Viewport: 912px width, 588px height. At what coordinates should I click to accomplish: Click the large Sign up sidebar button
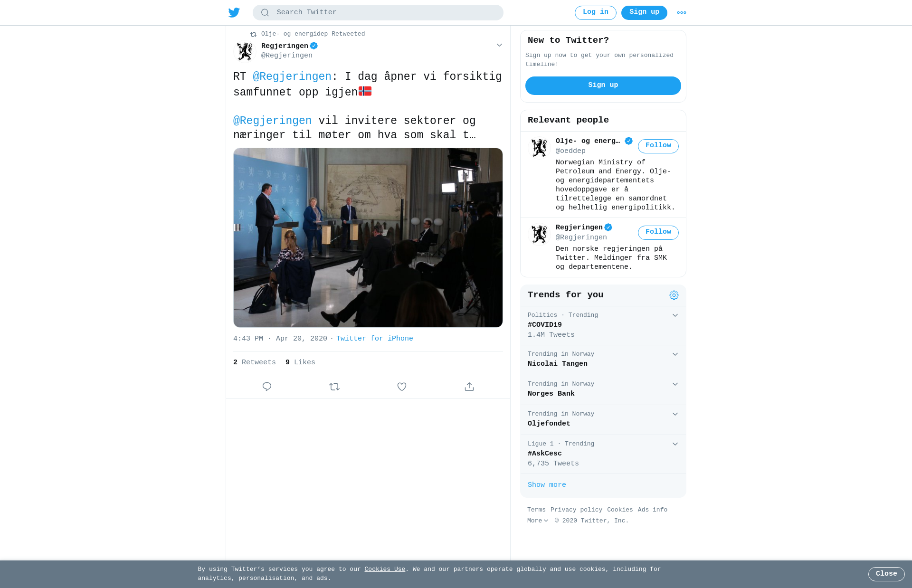click(x=603, y=85)
